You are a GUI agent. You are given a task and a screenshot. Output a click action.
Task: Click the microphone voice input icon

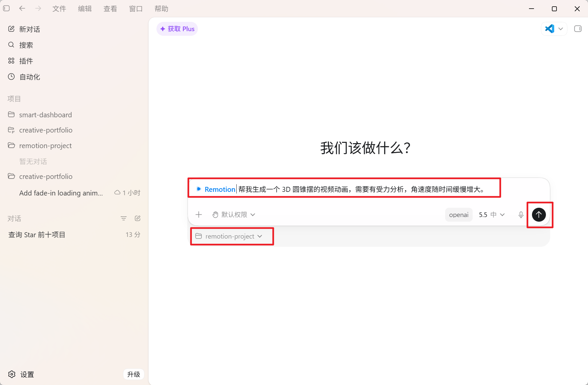pyautogui.click(x=521, y=215)
